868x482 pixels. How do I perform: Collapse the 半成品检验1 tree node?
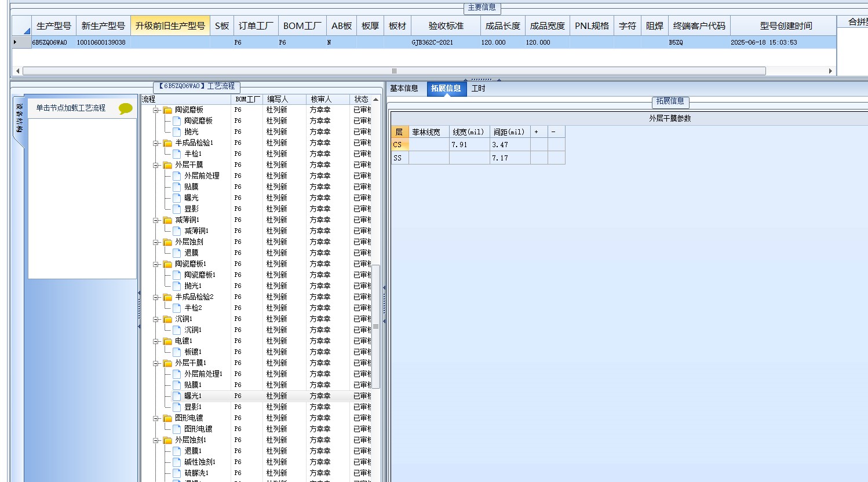[x=156, y=143]
